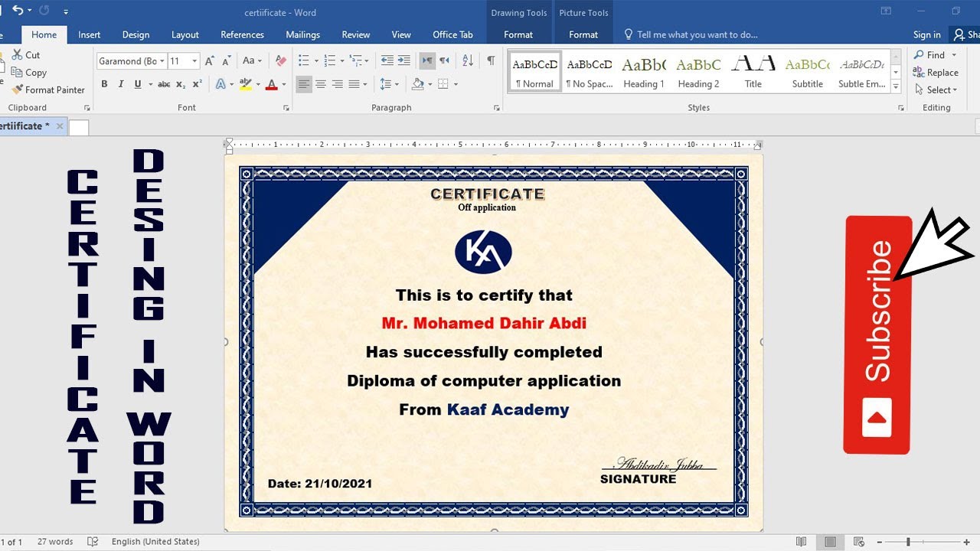Close the certiificate document tab

tap(60, 126)
